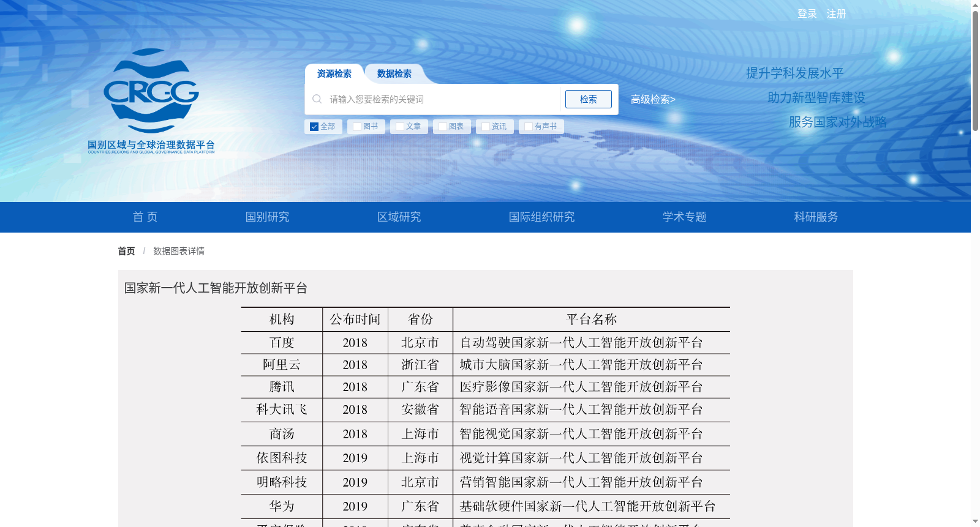This screenshot has width=980, height=527.
Task: Click cell 视觉计算国家新一代人工智能开放创新平台
Action: 581,458
